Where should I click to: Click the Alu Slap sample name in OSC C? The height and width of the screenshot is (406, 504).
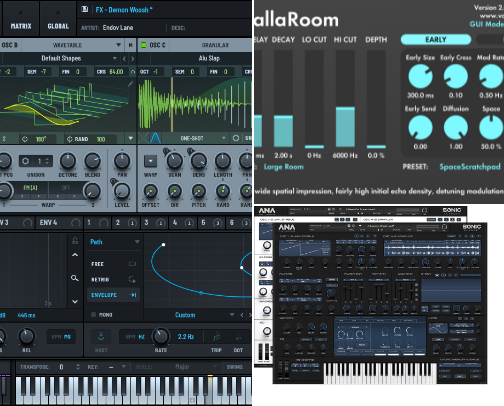(x=209, y=58)
